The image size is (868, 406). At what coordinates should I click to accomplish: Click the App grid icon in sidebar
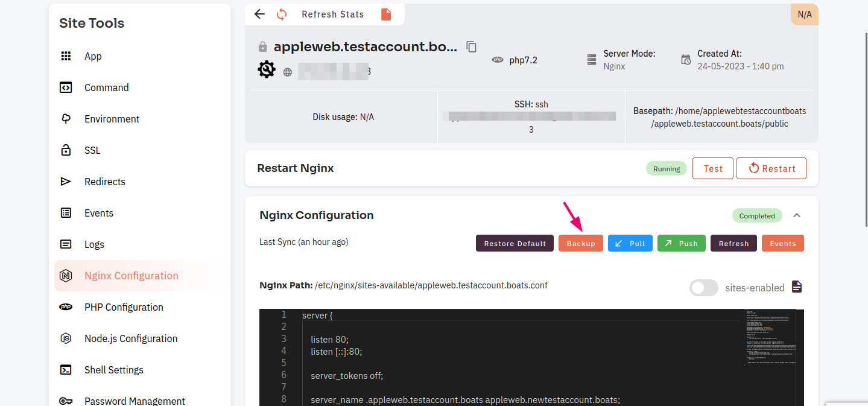point(66,56)
